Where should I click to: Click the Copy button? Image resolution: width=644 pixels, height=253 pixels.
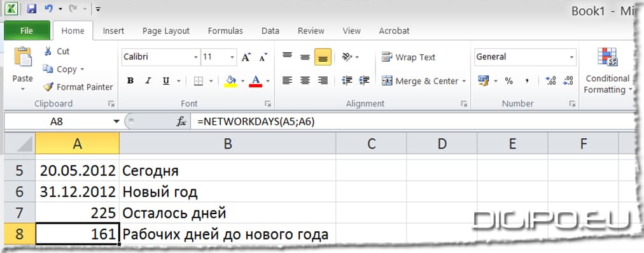60,69
